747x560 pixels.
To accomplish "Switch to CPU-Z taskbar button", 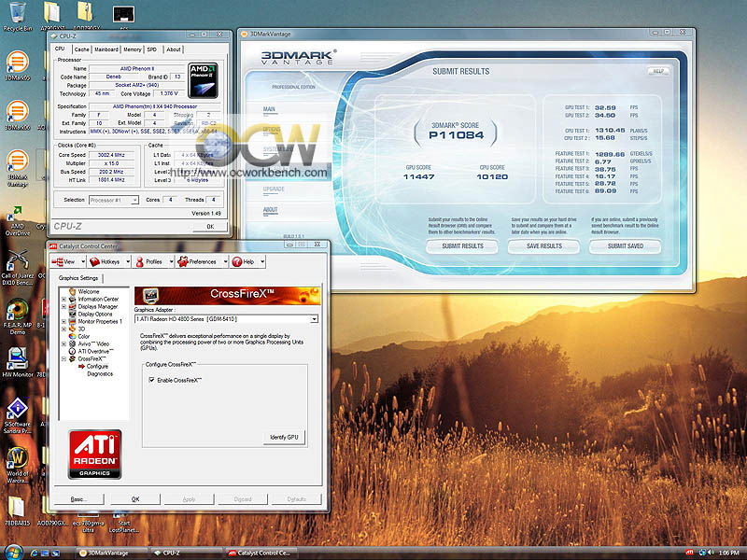I will click(x=185, y=553).
